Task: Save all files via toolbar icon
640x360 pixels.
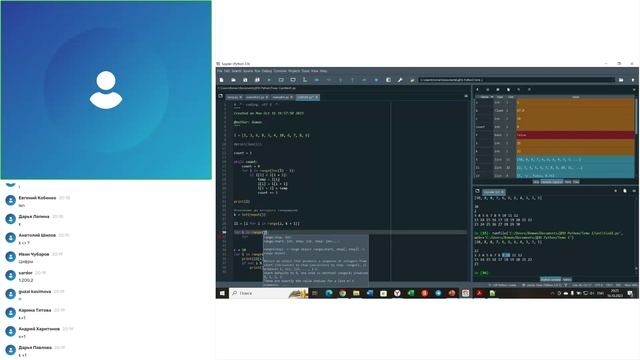Action: (257, 80)
